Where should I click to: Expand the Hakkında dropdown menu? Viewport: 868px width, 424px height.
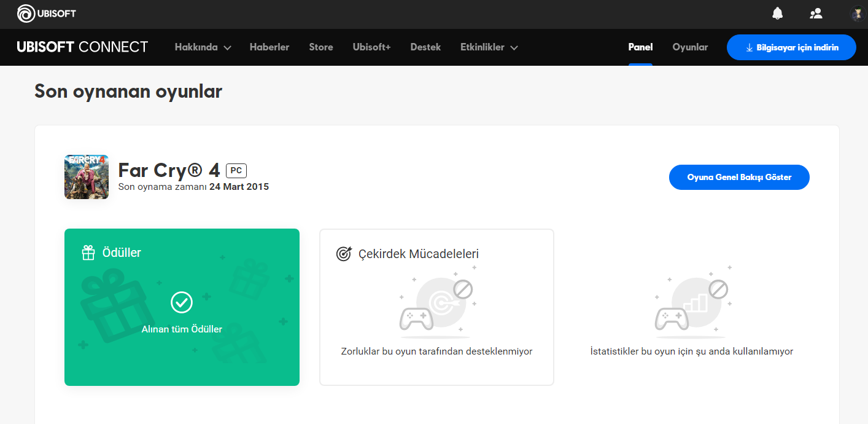point(203,47)
